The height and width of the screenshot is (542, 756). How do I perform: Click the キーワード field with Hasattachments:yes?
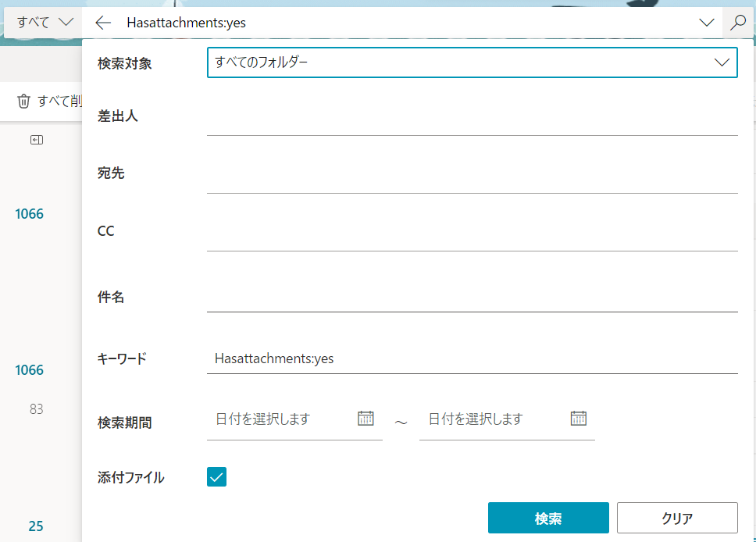click(x=472, y=358)
